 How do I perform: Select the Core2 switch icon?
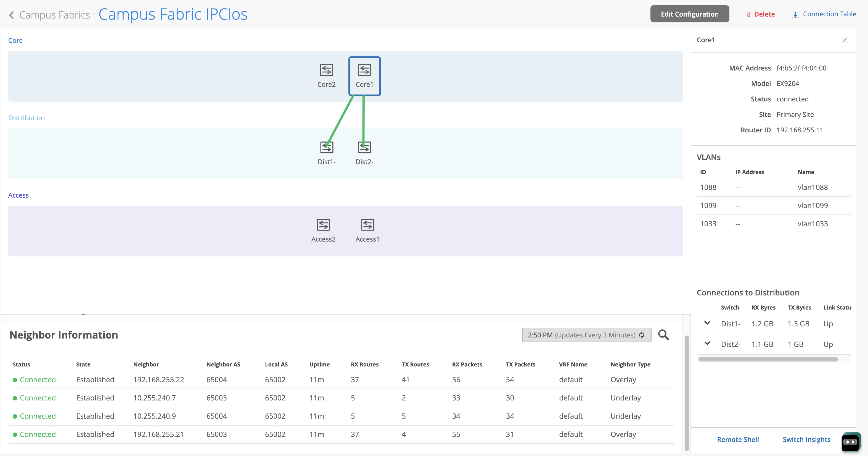(326, 70)
